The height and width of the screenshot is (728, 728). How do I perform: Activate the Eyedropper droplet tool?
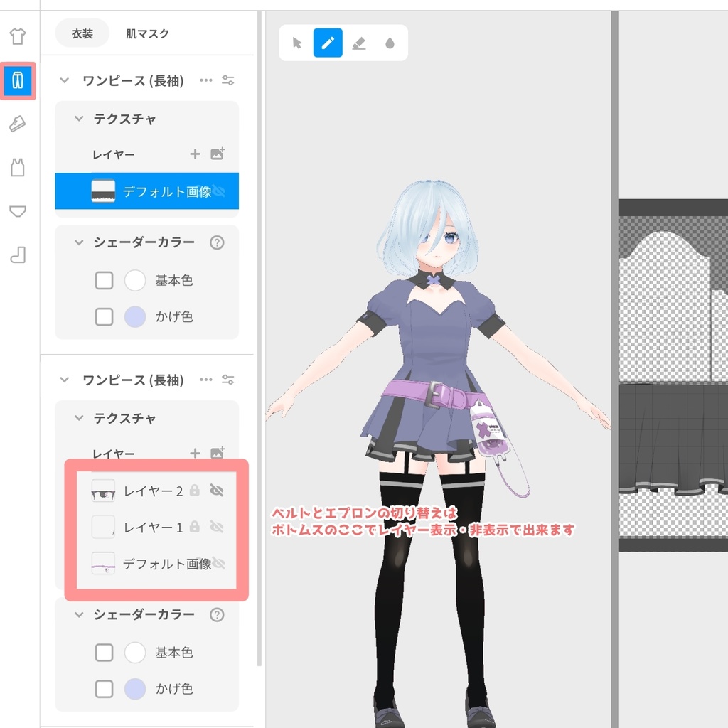[x=390, y=43]
